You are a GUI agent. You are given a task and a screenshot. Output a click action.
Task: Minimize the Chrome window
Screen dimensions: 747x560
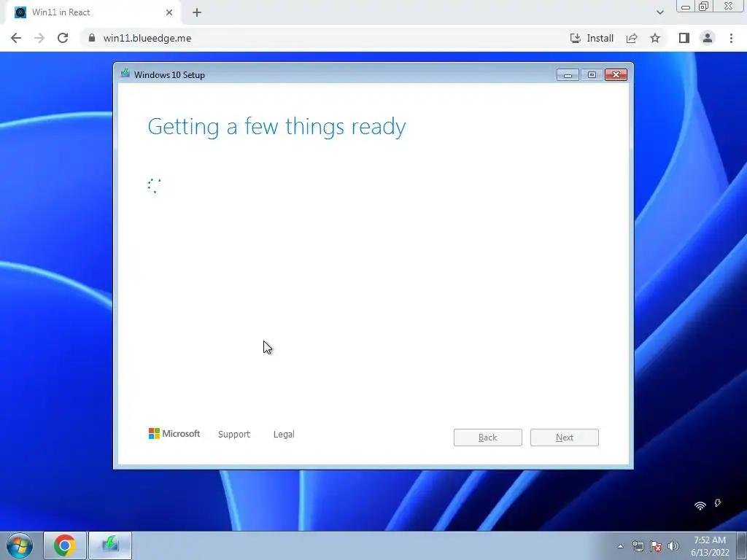click(686, 7)
